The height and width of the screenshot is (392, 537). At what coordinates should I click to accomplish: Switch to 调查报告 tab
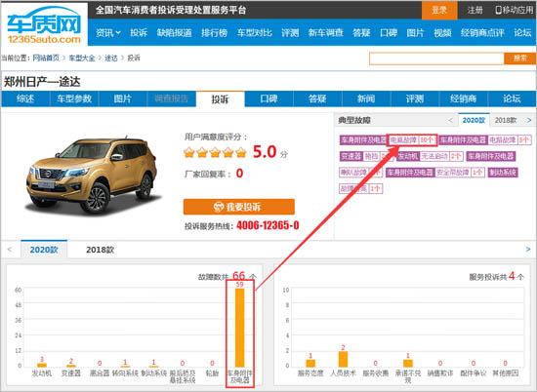(x=172, y=99)
